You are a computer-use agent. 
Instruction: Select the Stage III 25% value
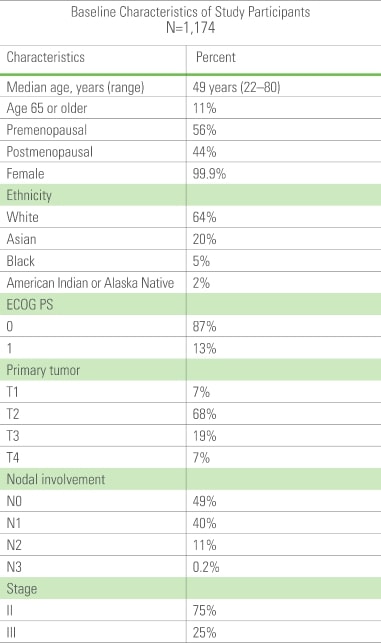point(204,632)
